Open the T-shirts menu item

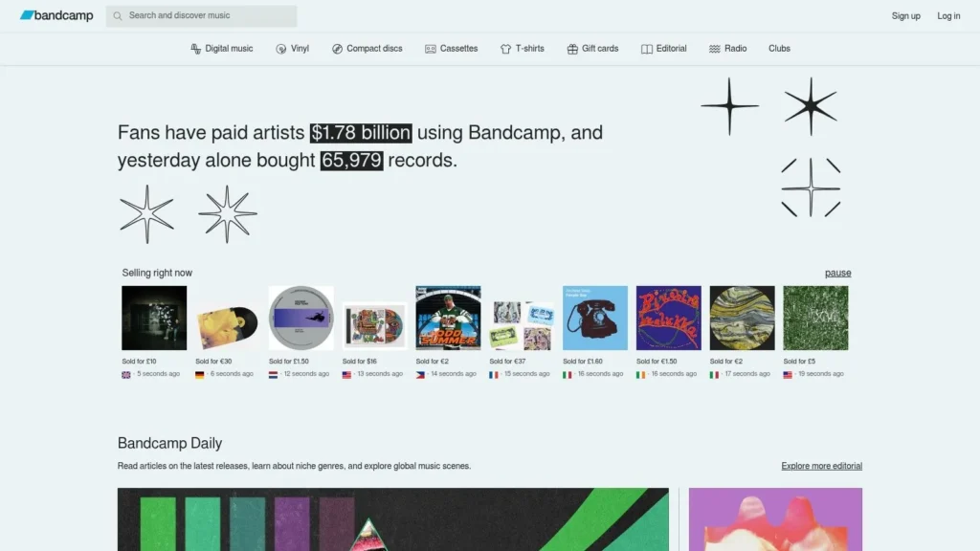tap(523, 49)
